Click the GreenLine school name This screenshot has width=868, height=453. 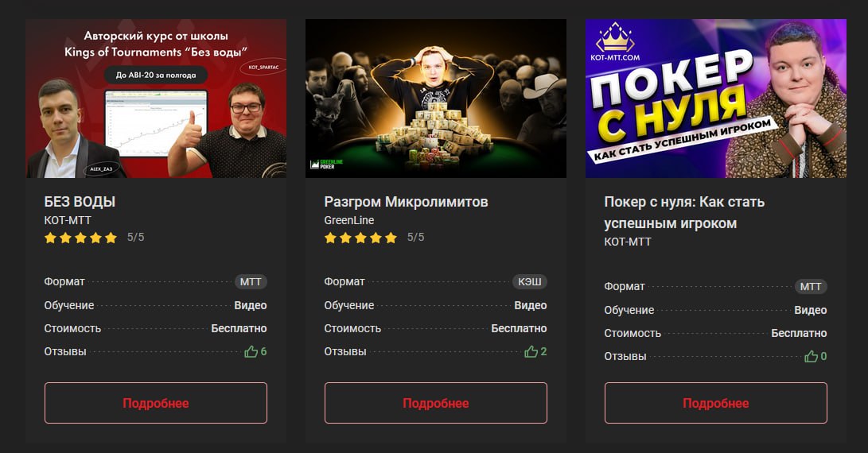(x=349, y=220)
